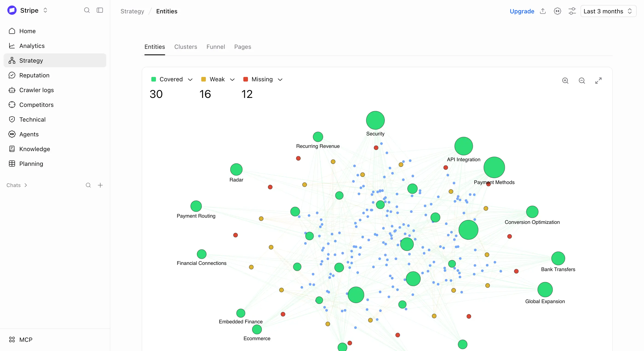644x351 pixels.
Task: Zoom in on the entity graph
Action: [565, 81]
